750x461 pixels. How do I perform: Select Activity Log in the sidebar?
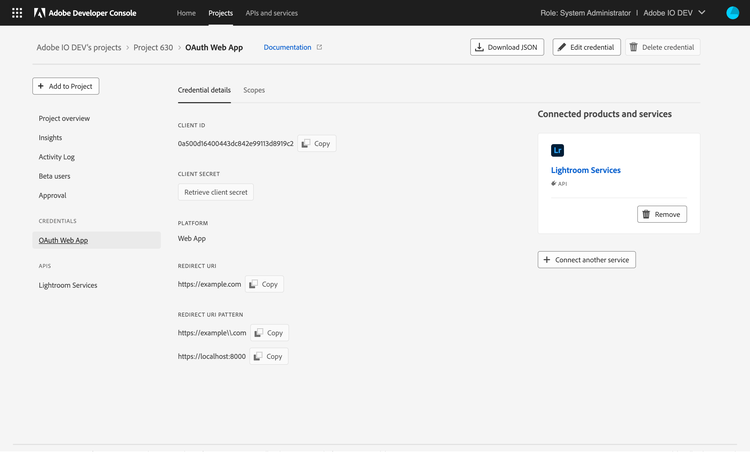(57, 157)
